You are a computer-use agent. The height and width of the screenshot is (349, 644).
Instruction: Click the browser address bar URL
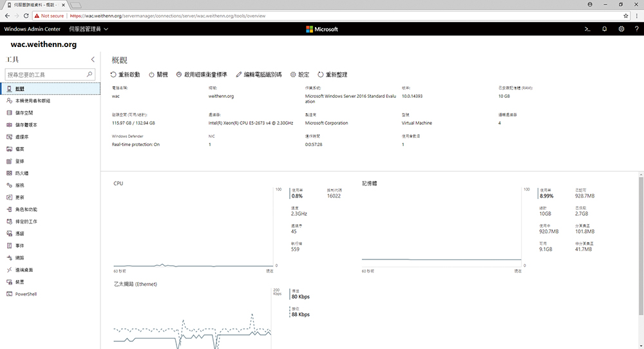click(x=167, y=15)
